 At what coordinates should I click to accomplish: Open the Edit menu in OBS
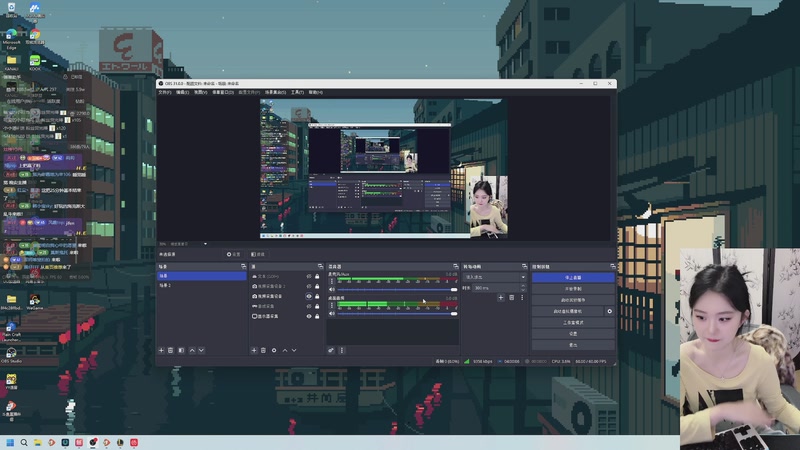point(182,92)
